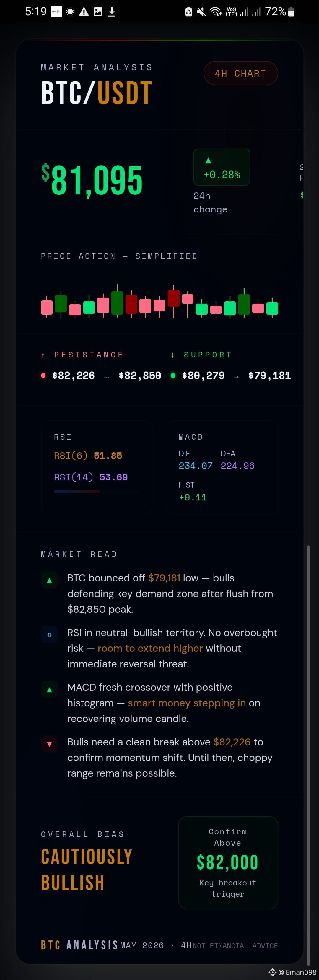Image resolution: width=319 pixels, height=980 pixels.
Task: Click the $79,181 highlighted price link
Action: pyautogui.click(x=164, y=578)
